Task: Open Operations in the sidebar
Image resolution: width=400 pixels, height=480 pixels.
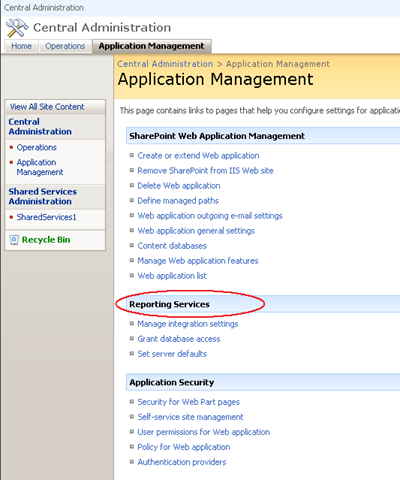Action: pos(37,147)
